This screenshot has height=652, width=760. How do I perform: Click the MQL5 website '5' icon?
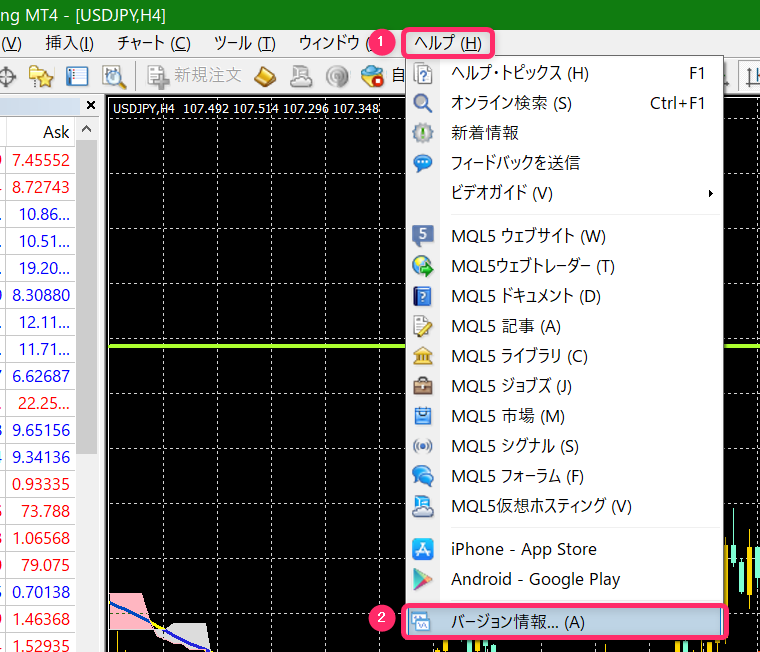423,236
